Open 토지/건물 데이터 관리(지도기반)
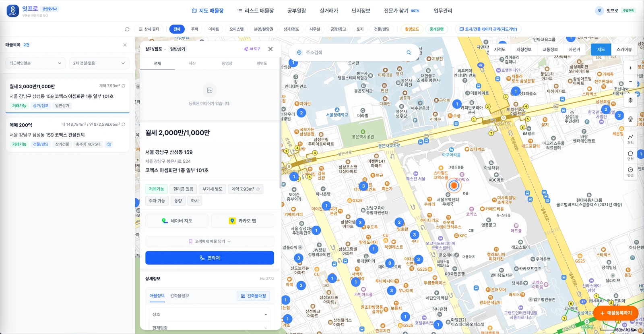Image resolution: width=644 pixels, height=334 pixels. tap(488, 29)
